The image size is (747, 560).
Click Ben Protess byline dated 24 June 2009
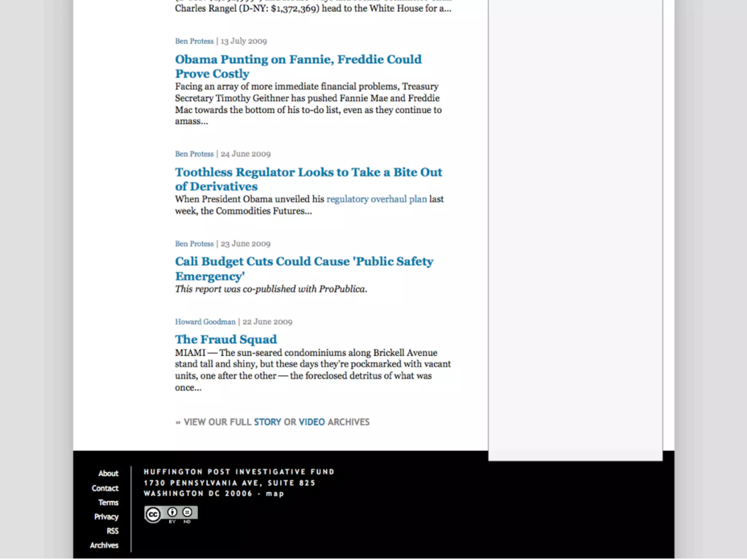tap(194, 154)
